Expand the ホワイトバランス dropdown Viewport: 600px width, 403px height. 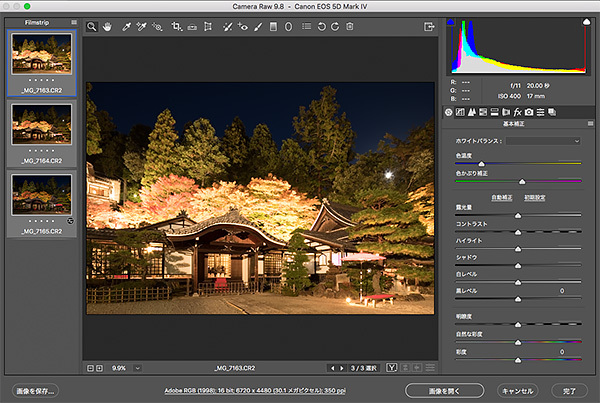(x=543, y=141)
